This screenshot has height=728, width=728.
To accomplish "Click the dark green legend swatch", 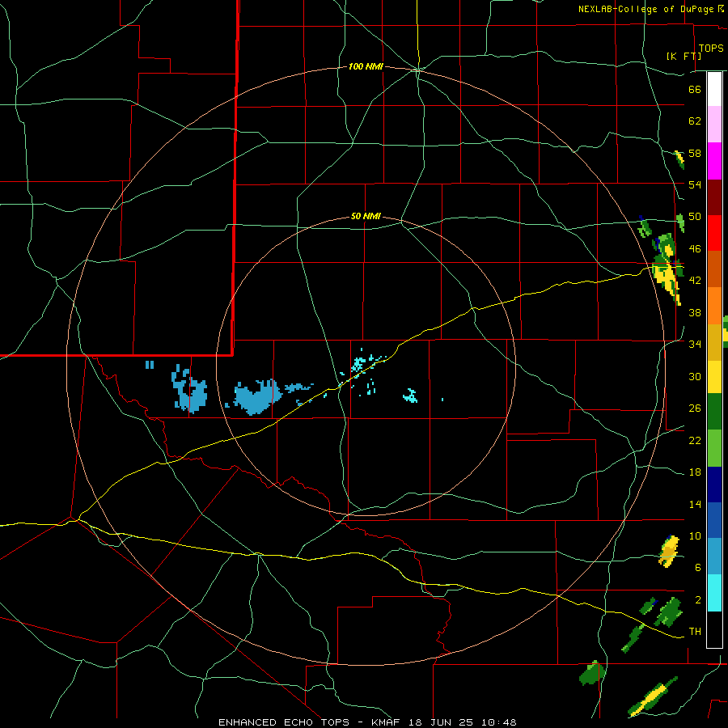I will coord(714,412).
